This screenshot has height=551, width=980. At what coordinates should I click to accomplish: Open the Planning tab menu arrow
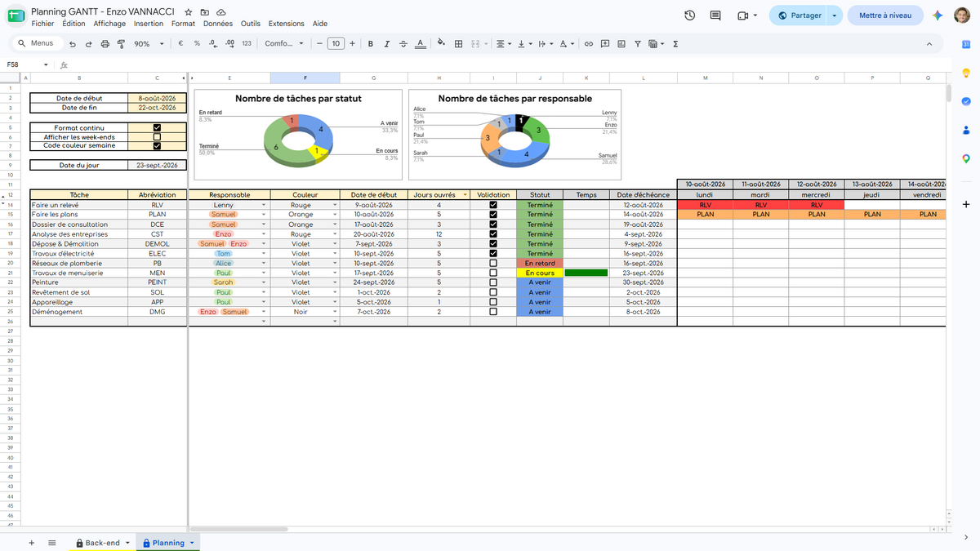click(192, 543)
